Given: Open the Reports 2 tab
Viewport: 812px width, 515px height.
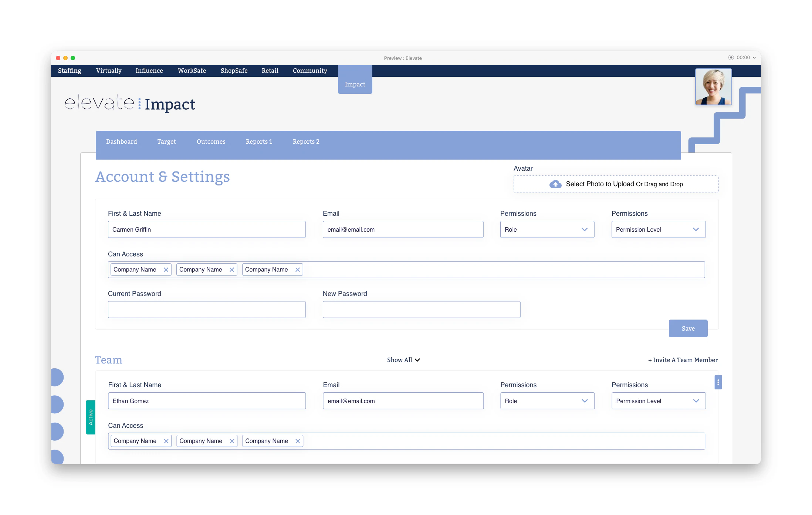Looking at the screenshot, I should tap(306, 141).
